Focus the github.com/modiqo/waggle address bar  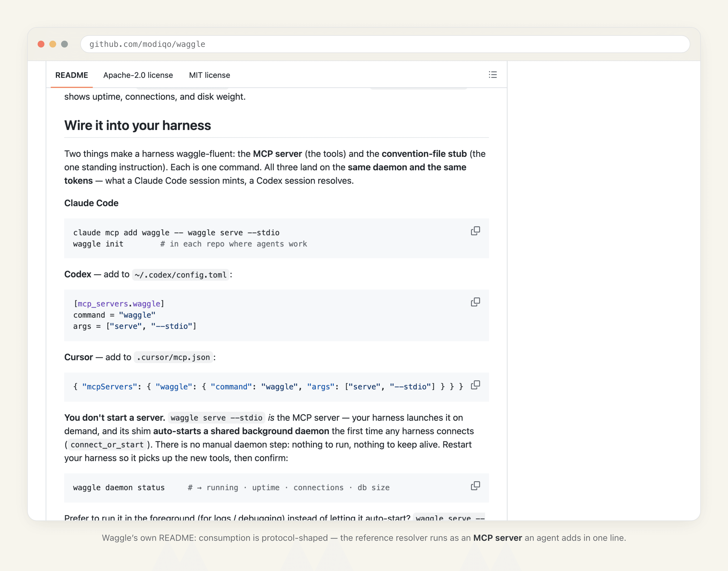385,44
